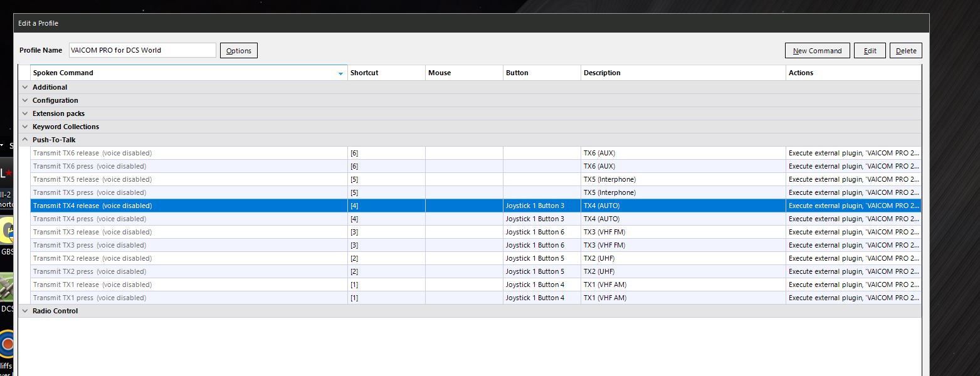This screenshot has height=376, width=980.
Task: Expand the Configuration category group
Action: pos(25,100)
